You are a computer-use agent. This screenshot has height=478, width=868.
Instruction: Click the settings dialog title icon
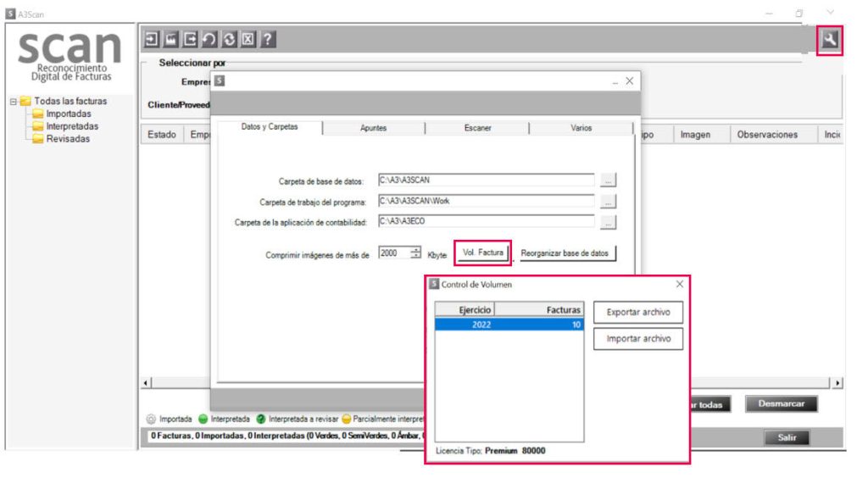coord(220,81)
